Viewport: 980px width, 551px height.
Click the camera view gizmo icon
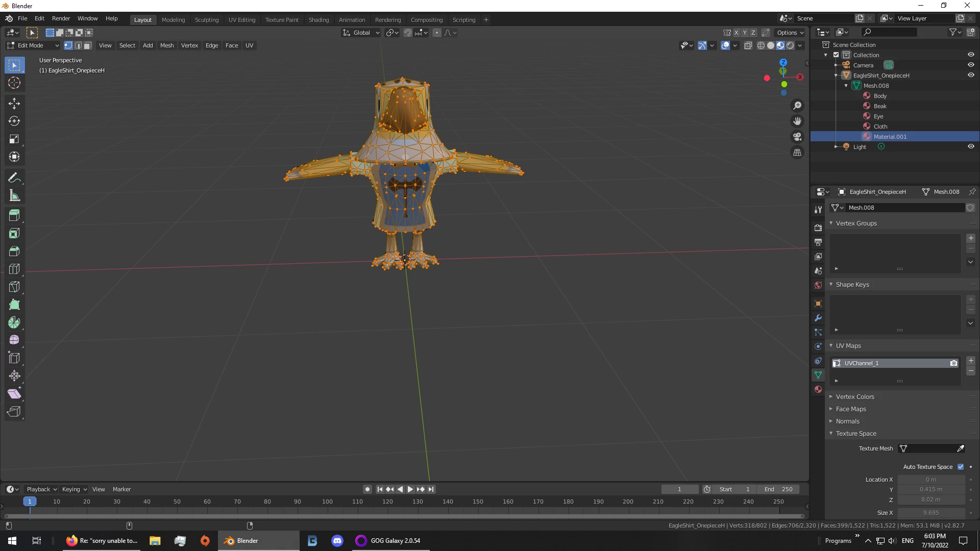point(797,137)
